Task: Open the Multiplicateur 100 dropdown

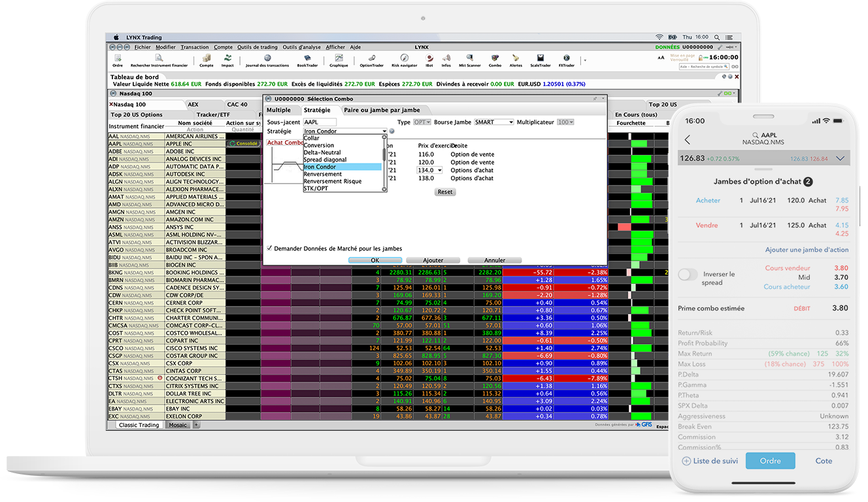Action: click(565, 122)
